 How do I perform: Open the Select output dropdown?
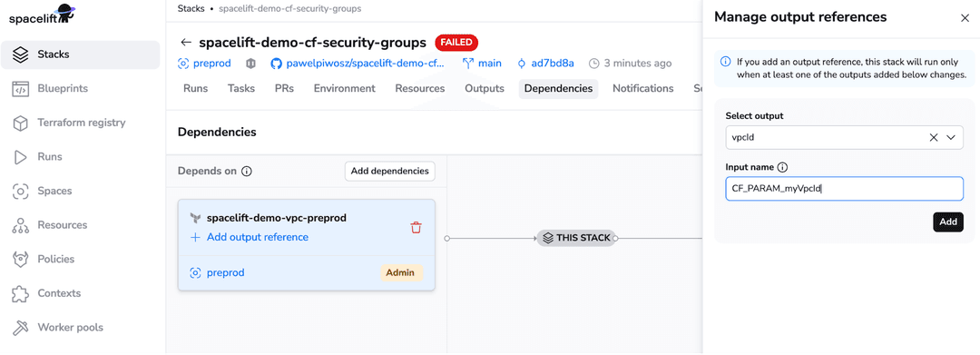(x=845, y=137)
